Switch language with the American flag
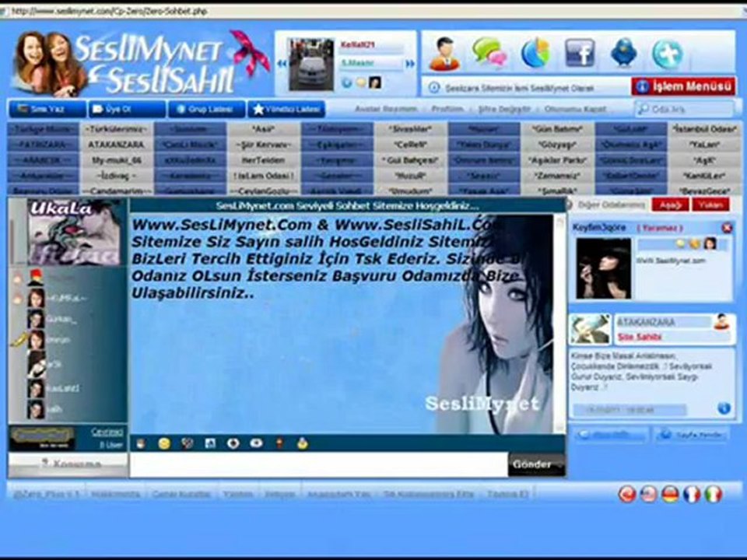This screenshot has height=560, width=747. coord(648,495)
